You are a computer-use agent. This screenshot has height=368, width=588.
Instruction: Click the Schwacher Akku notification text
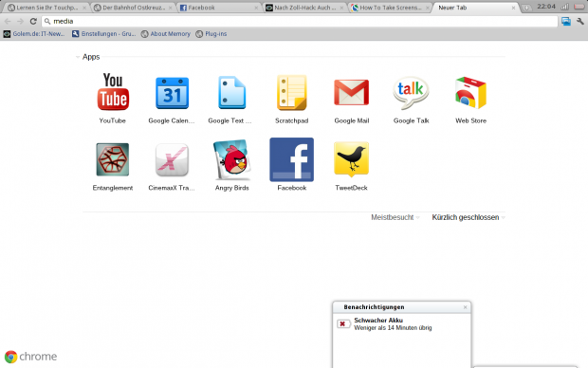click(x=378, y=320)
